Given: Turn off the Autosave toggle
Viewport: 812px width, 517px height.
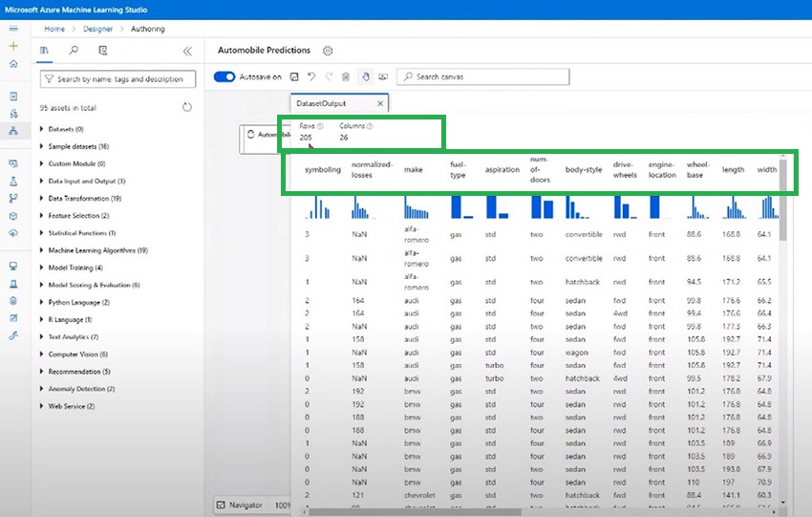Looking at the screenshot, I should point(224,76).
